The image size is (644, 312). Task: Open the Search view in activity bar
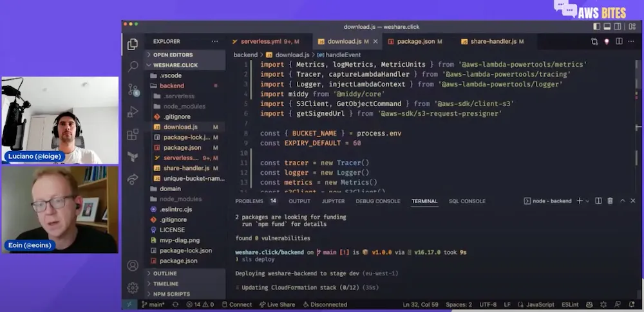(x=133, y=66)
